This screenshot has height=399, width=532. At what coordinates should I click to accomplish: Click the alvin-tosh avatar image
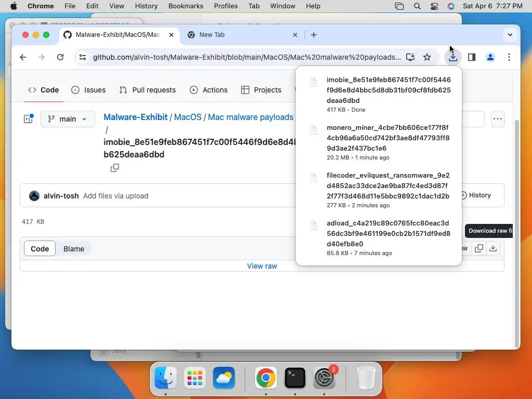(34, 196)
